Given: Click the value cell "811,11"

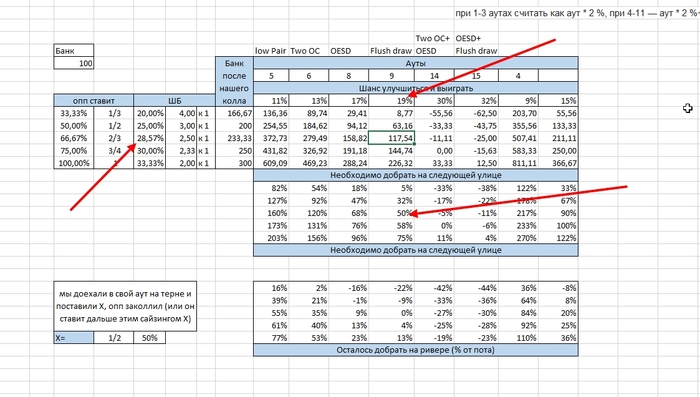Looking at the screenshot, I should tap(518, 163).
